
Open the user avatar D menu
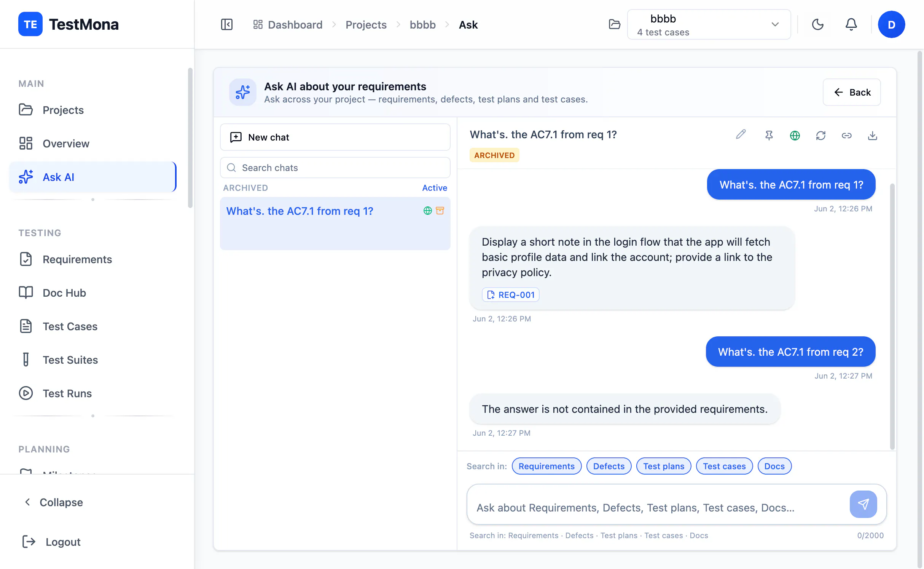(x=891, y=25)
